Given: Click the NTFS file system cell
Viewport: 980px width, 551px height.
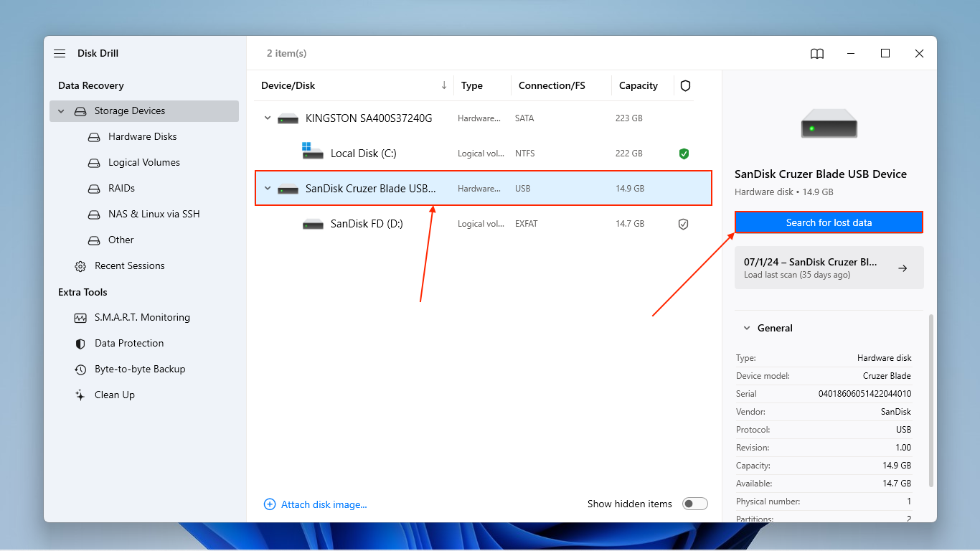Looking at the screenshot, I should (524, 154).
